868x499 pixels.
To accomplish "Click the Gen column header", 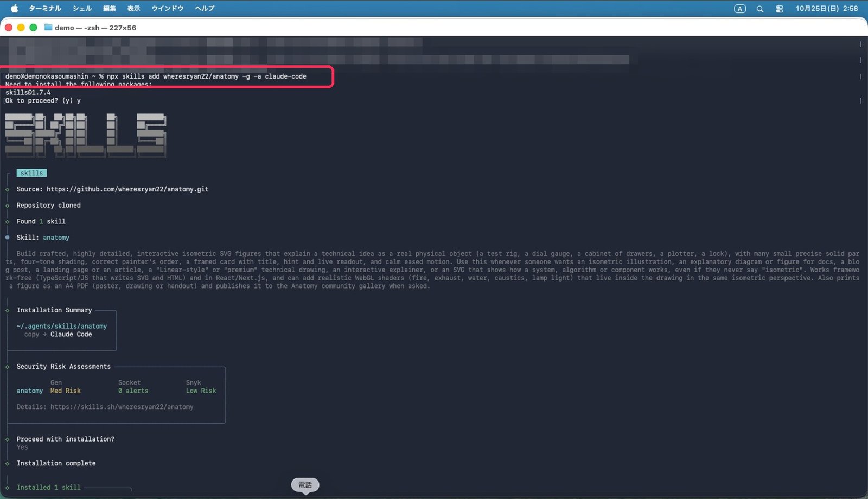I will (56, 383).
